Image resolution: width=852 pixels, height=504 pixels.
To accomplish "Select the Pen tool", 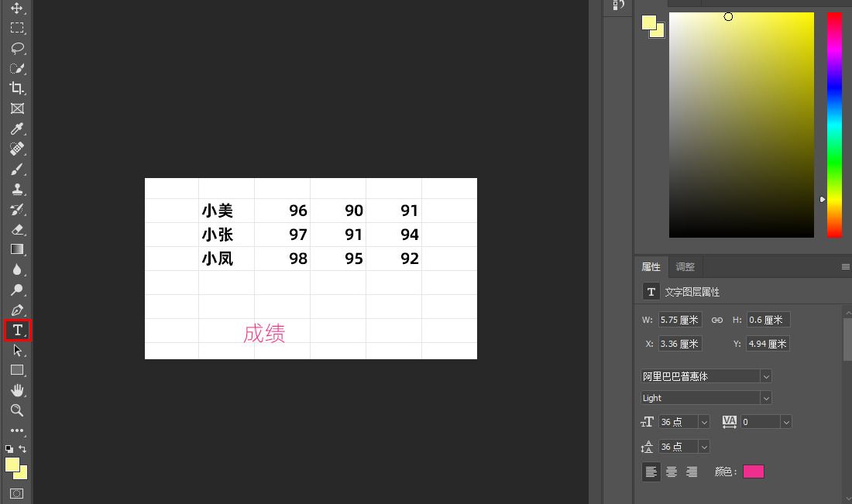I will click(x=17, y=310).
